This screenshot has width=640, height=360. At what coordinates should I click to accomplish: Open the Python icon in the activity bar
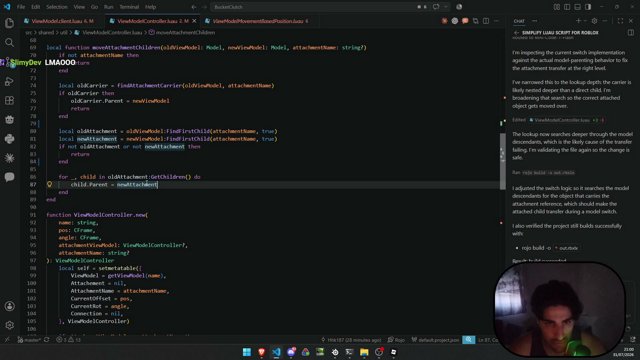(x=9, y=139)
